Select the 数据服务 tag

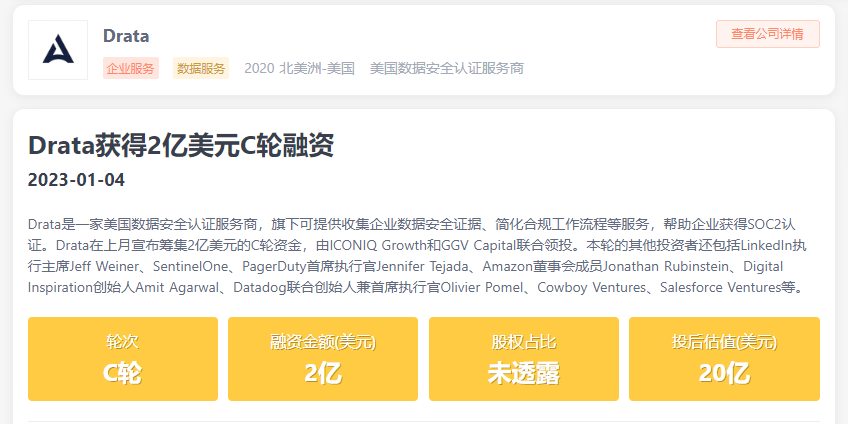tap(201, 68)
